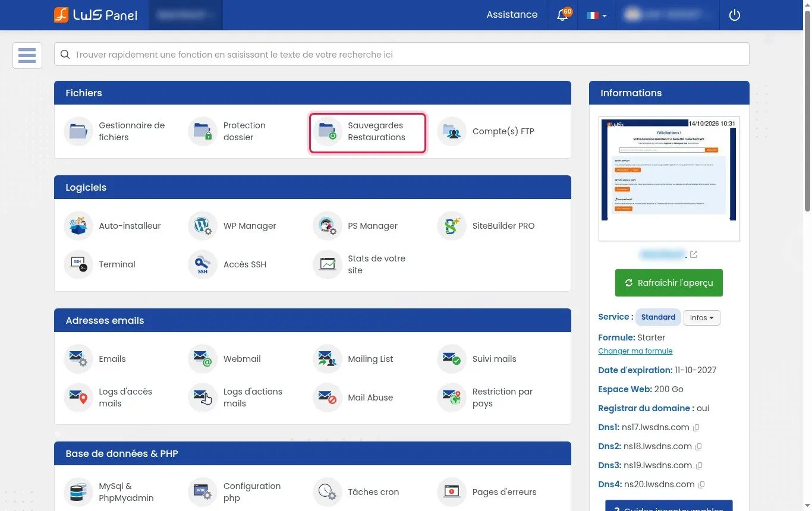Click the Protection dossier folder icon
The width and height of the screenshot is (812, 511).
[x=203, y=131]
